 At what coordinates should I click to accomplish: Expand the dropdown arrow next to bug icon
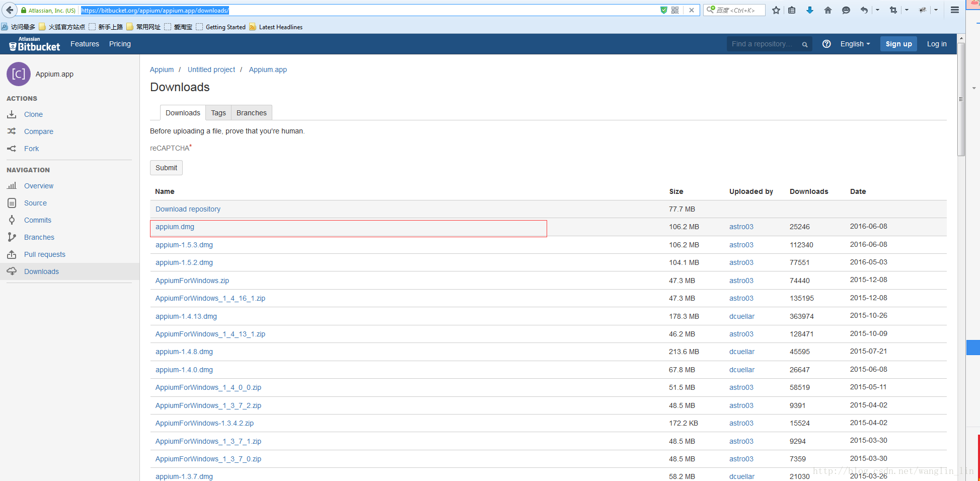point(936,10)
